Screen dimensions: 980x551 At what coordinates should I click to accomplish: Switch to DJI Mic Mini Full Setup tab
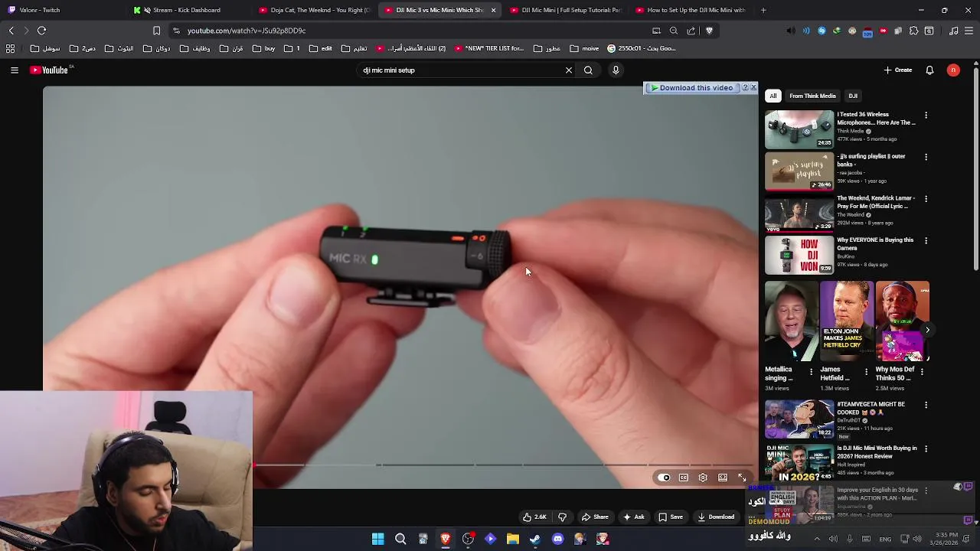(565, 10)
